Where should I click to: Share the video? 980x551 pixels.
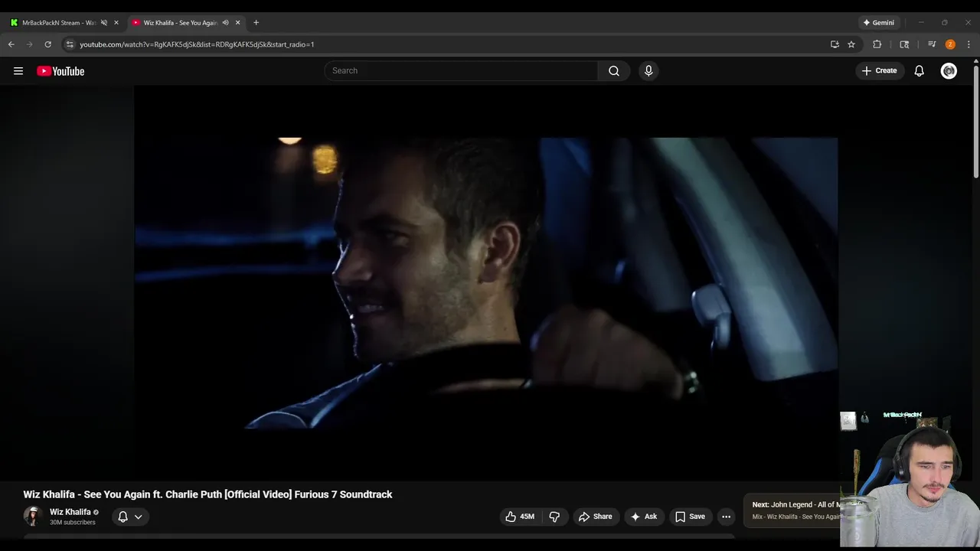(596, 517)
